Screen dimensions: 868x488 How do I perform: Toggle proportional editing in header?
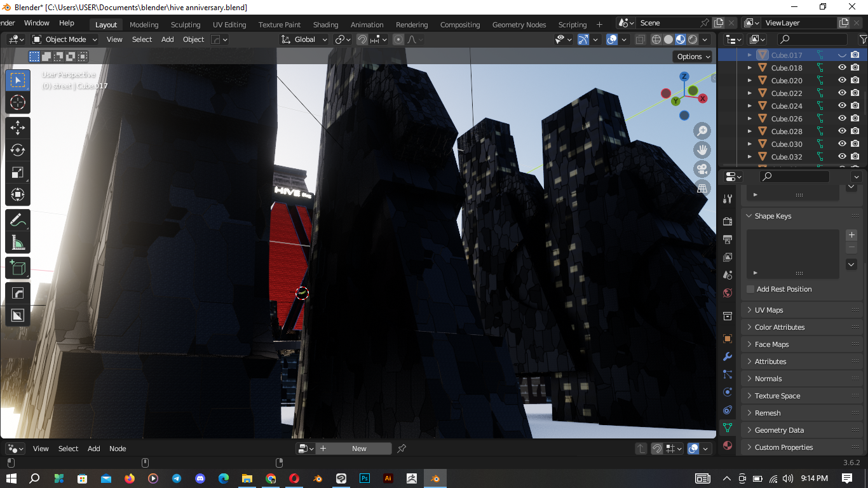[x=398, y=39]
